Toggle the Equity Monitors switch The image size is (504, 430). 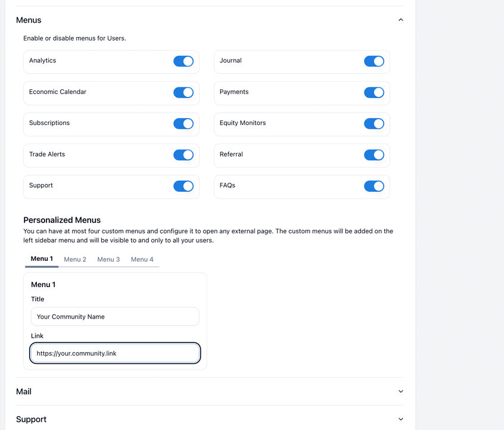374,124
